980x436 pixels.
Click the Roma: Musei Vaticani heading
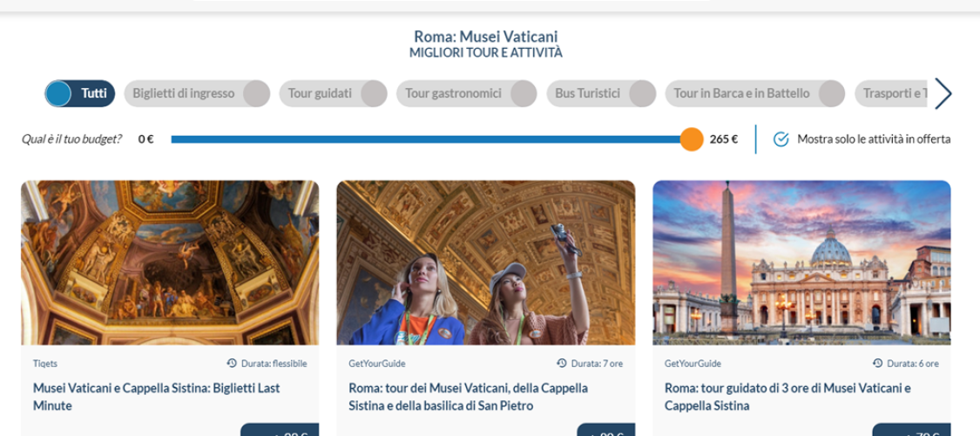click(485, 37)
